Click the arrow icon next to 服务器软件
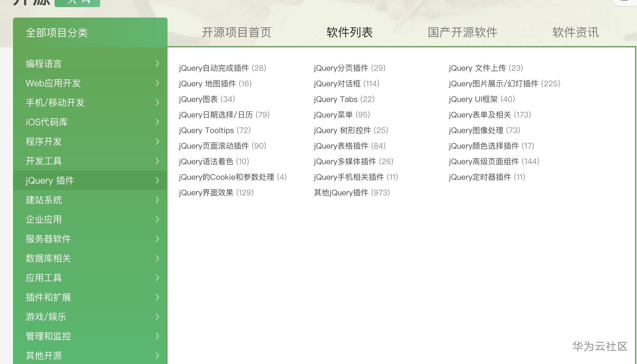 (157, 239)
